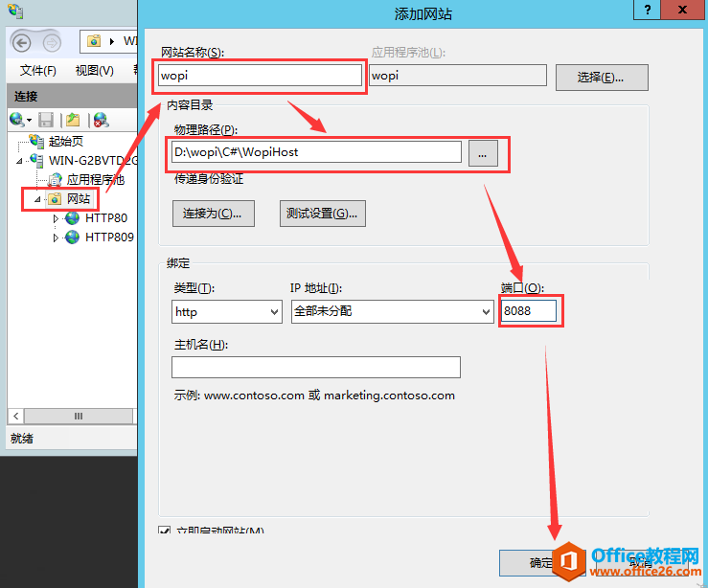The width and height of the screenshot is (708, 588).
Task: Open the 视图(V) menu
Action: pos(95,71)
